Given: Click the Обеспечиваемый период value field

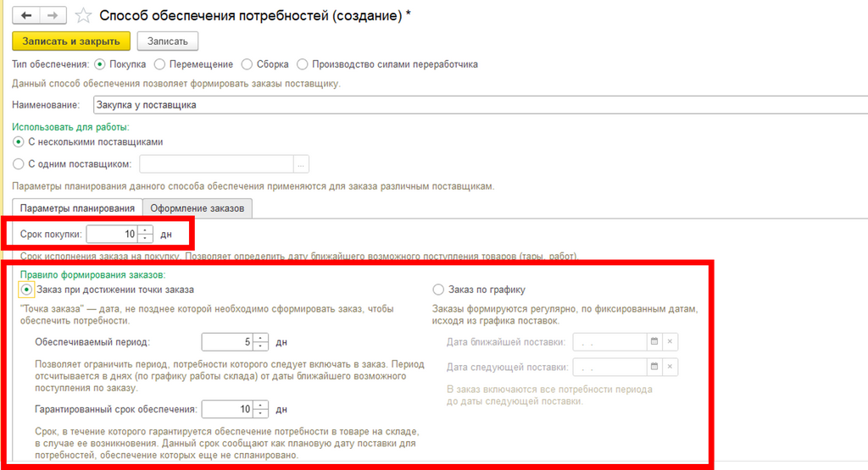Looking at the screenshot, I should pyautogui.click(x=227, y=342).
